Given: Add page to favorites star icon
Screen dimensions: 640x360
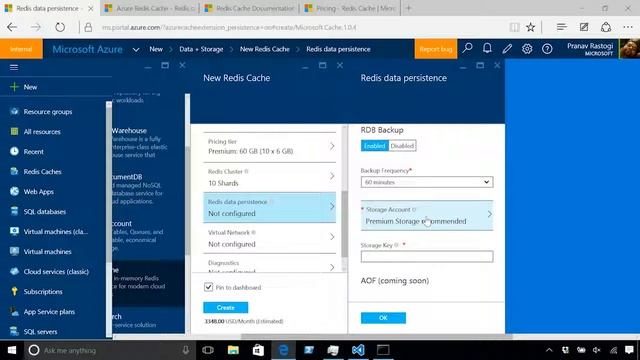Looking at the screenshot, I should point(530,27).
